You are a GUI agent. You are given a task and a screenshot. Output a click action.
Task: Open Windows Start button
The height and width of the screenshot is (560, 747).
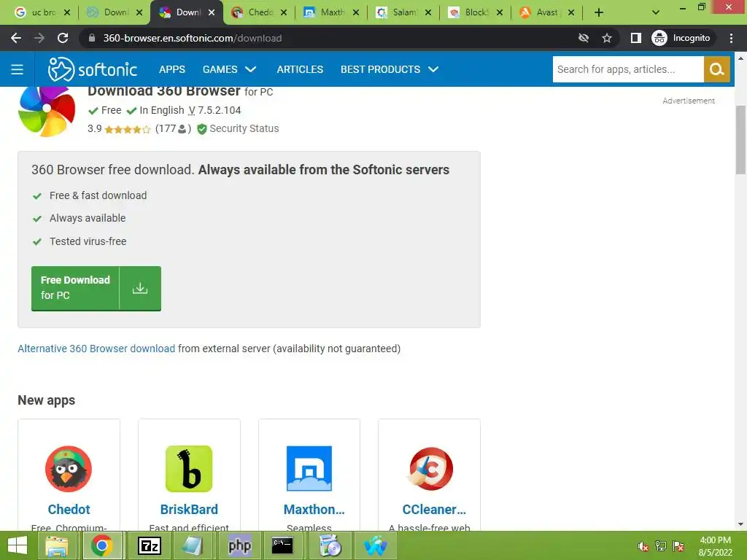pyautogui.click(x=18, y=545)
